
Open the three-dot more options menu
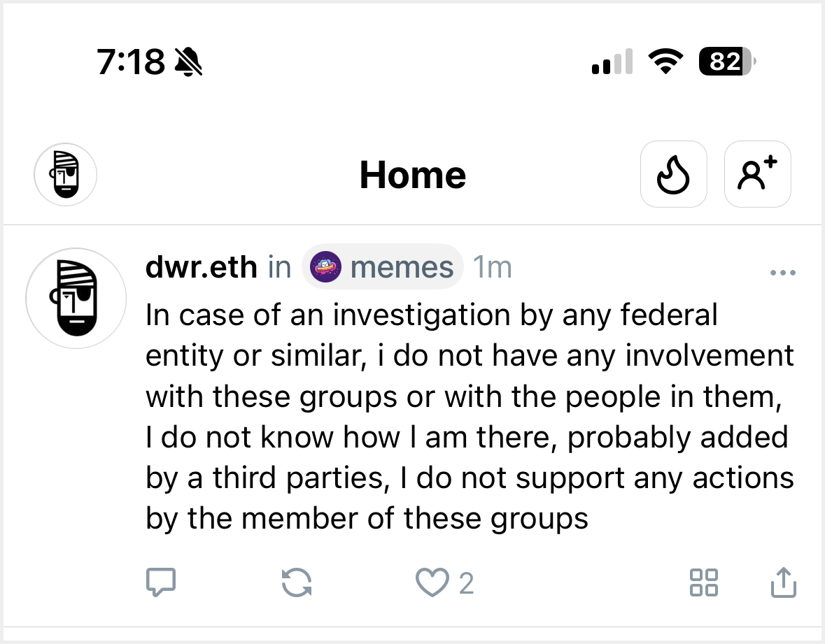782,273
